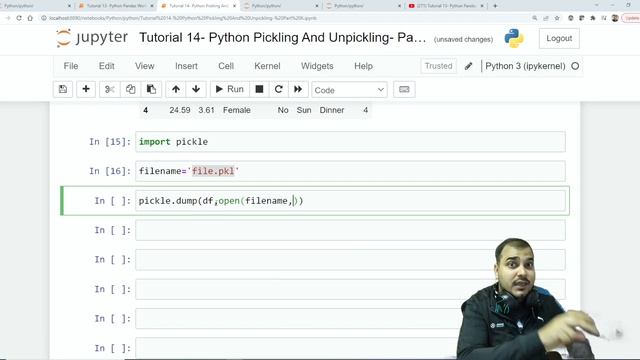Run the selected cell
Screen dimensions: 640x360
click(x=230, y=89)
